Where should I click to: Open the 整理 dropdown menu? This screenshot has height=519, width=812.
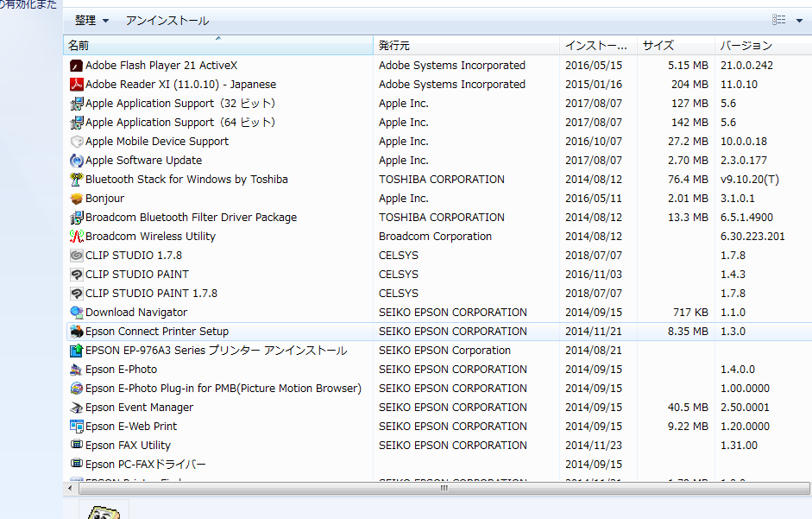coord(91,20)
